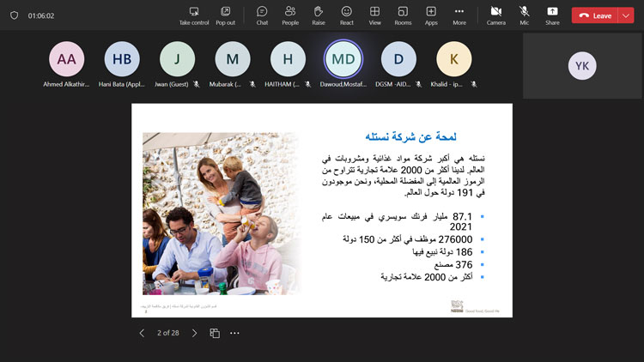Open the Chat panel
The height and width of the screenshot is (362, 644).
tap(262, 15)
